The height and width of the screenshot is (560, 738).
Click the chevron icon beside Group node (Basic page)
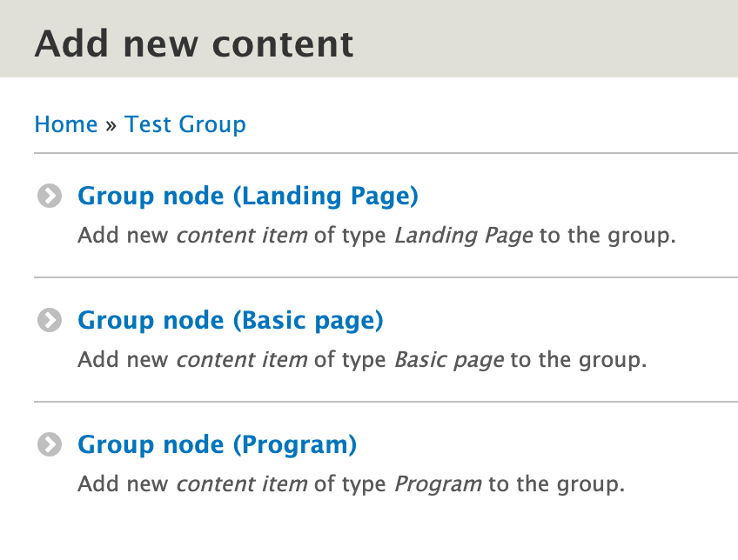49,320
